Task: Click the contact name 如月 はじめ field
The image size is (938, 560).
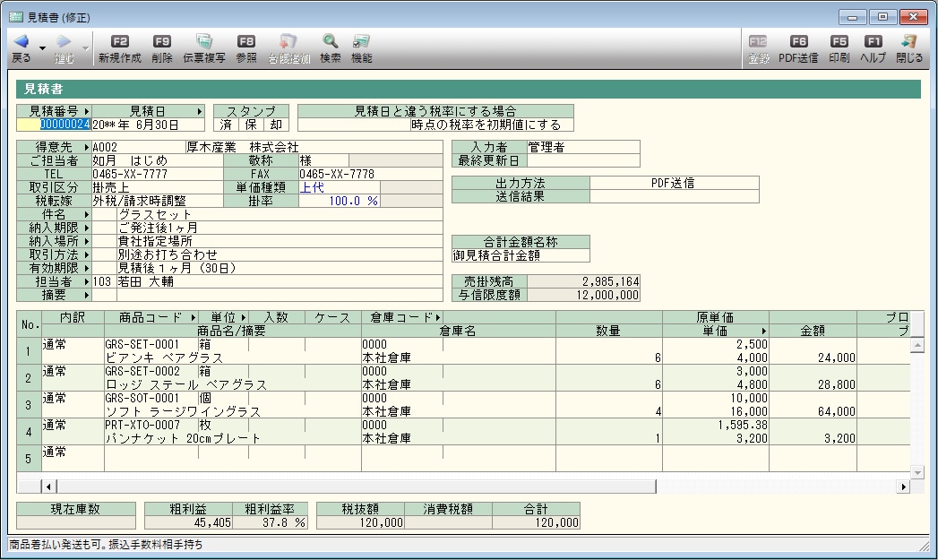Action: [157, 160]
